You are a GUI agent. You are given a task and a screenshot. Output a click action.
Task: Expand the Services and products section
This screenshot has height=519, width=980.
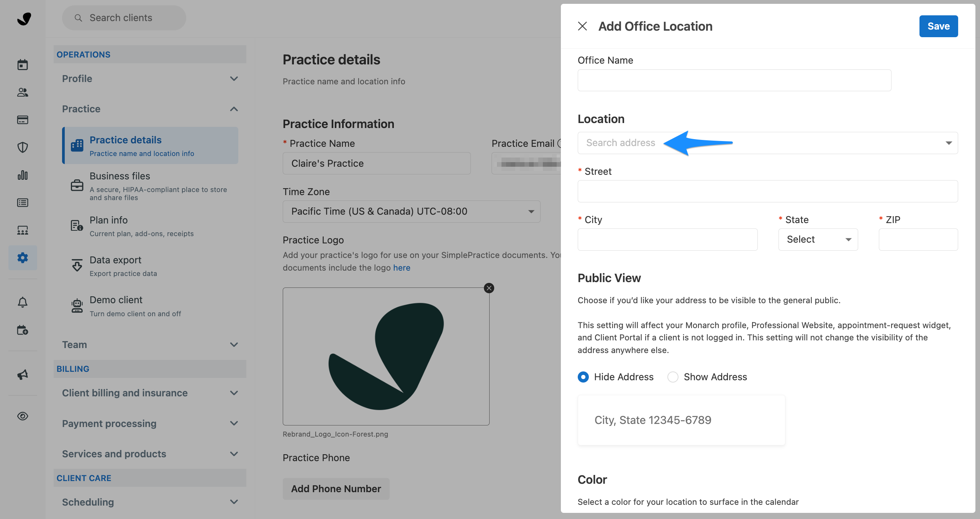point(150,454)
